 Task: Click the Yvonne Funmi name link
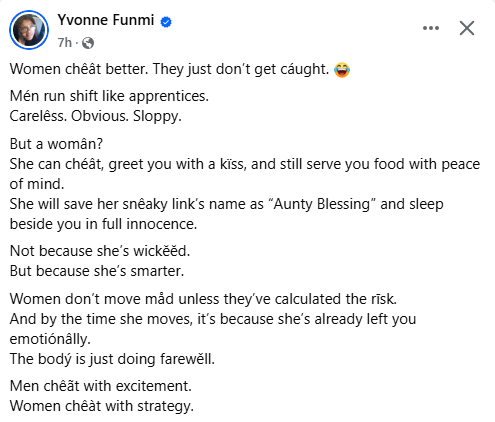[x=105, y=20]
